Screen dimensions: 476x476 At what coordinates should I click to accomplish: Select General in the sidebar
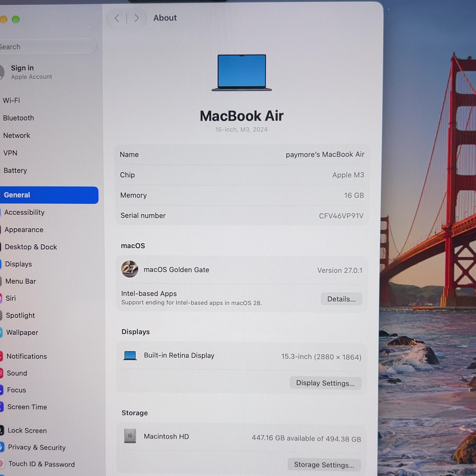(x=49, y=195)
